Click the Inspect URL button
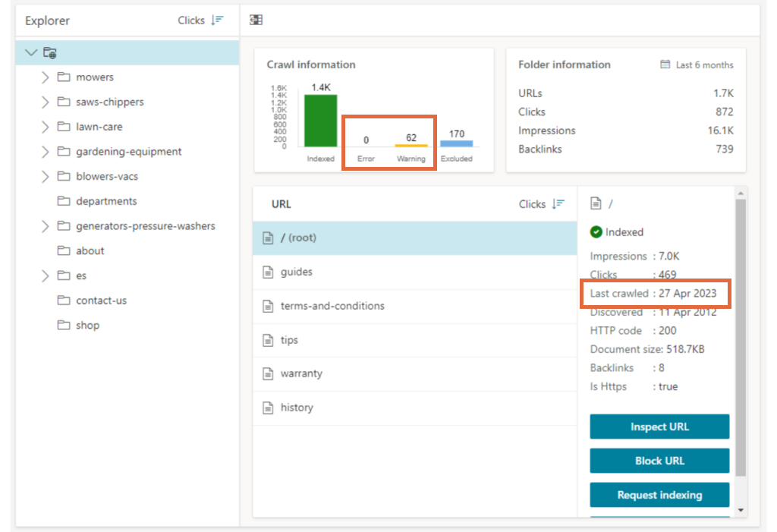777x532 pixels. pyautogui.click(x=659, y=427)
